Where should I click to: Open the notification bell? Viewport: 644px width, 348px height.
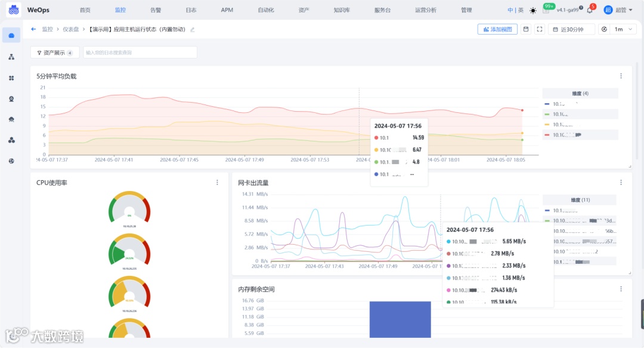590,10
